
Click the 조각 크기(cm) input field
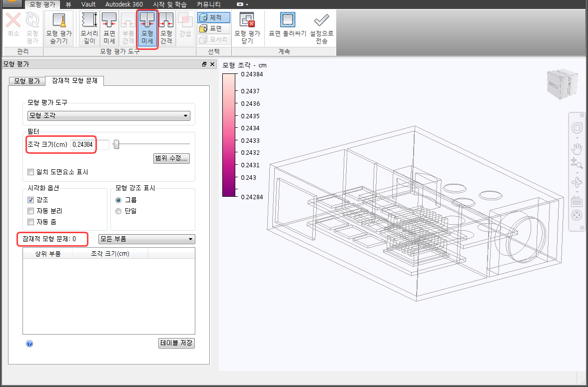point(90,144)
